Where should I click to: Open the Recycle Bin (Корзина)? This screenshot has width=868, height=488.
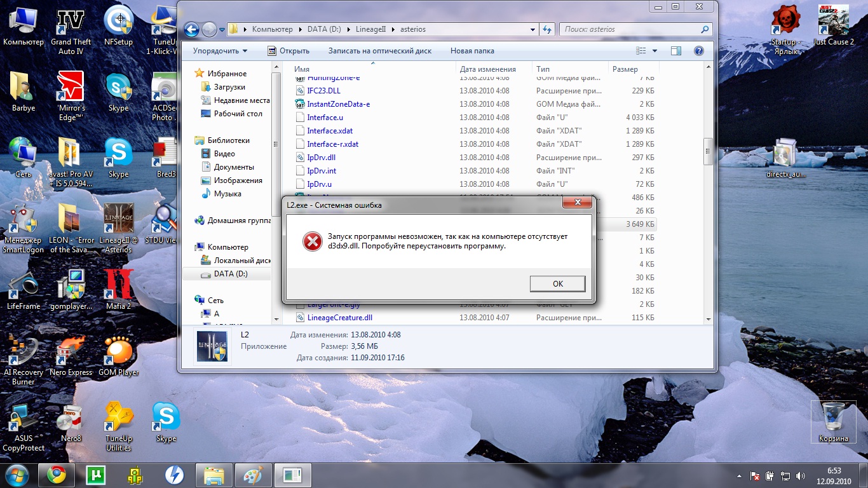(x=833, y=419)
